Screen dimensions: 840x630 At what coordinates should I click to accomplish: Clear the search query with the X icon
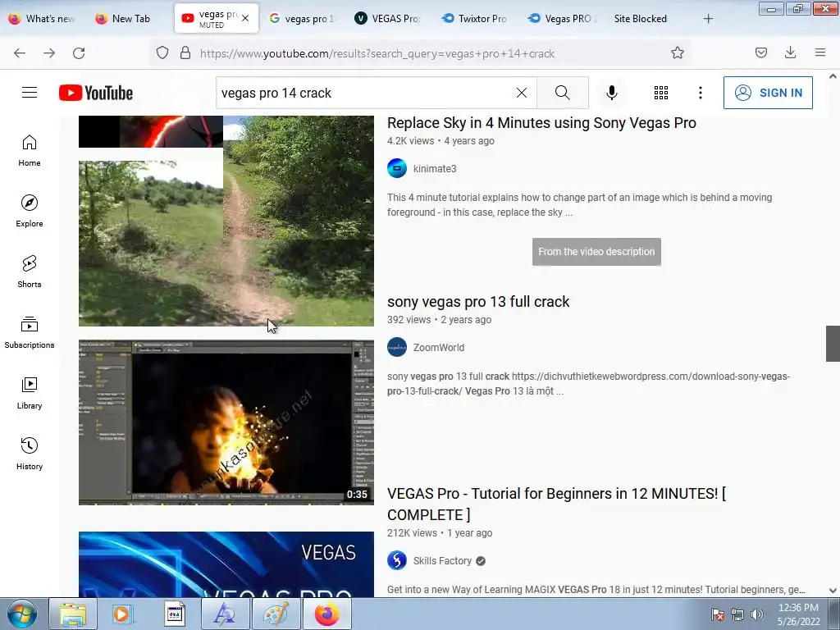pos(521,93)
